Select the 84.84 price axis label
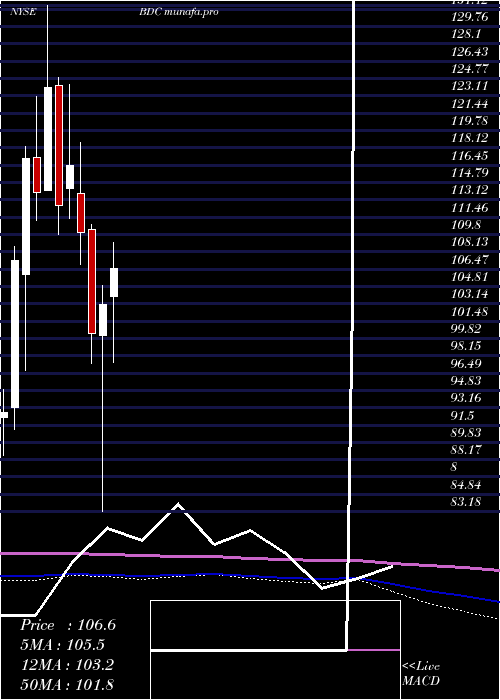This screenshot has height=700, width=500. click(x=466, y=484)
